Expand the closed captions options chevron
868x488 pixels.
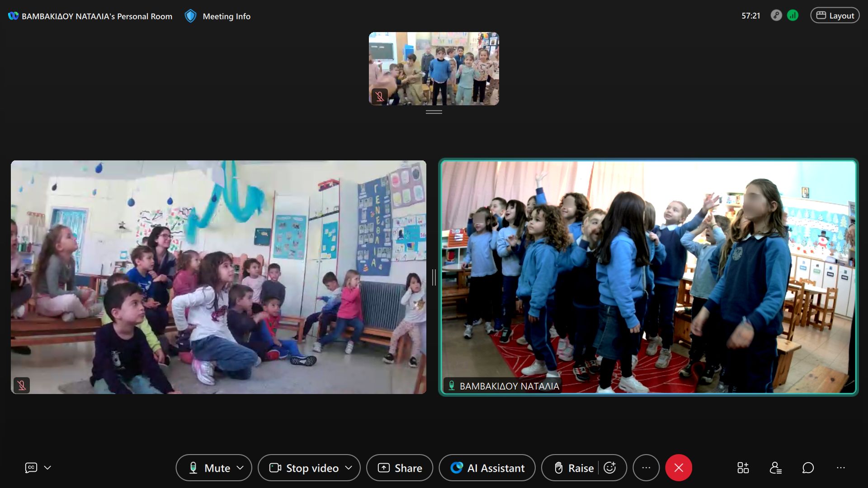coord(47,468)
